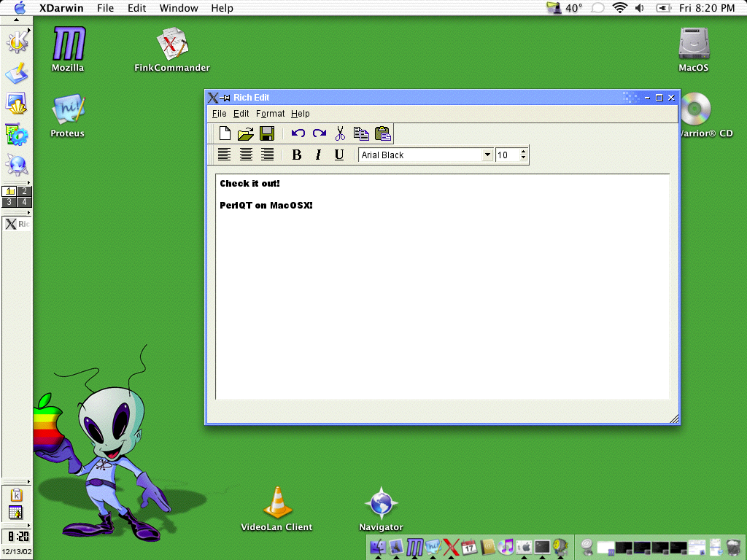The height and width of the screenshot is (560, 747).
Task: Toggle italic formatting
Action: tap(318, 155)
